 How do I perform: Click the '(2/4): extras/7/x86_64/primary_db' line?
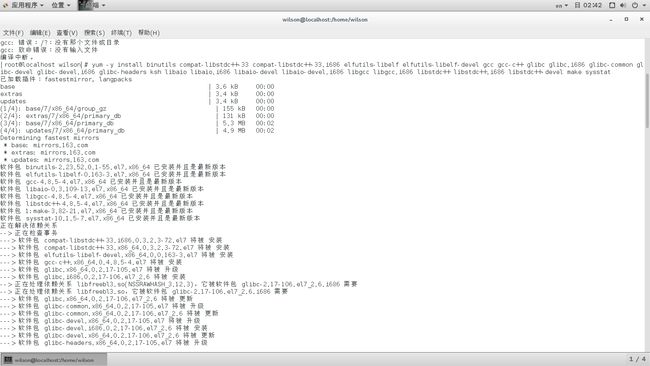137,116
